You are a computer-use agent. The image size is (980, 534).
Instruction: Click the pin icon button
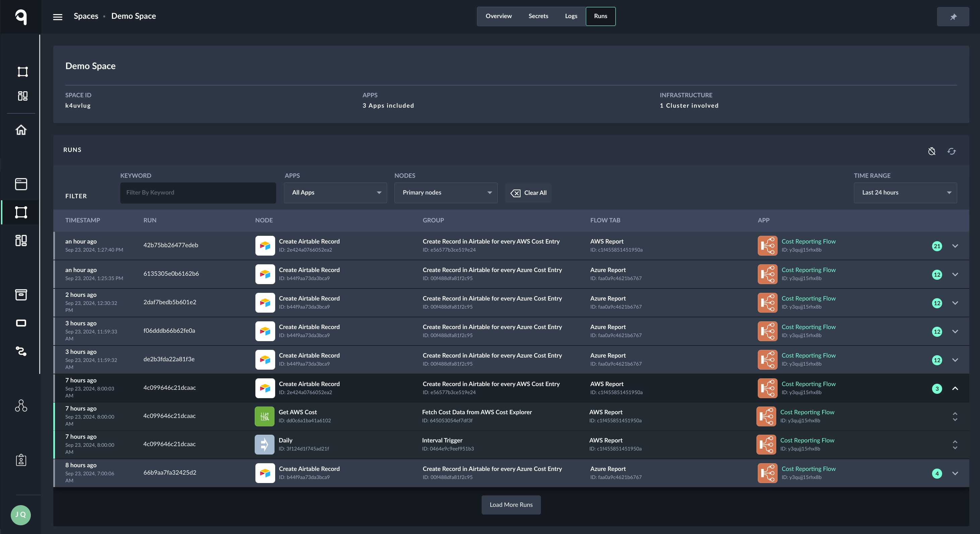click(953, 16)
